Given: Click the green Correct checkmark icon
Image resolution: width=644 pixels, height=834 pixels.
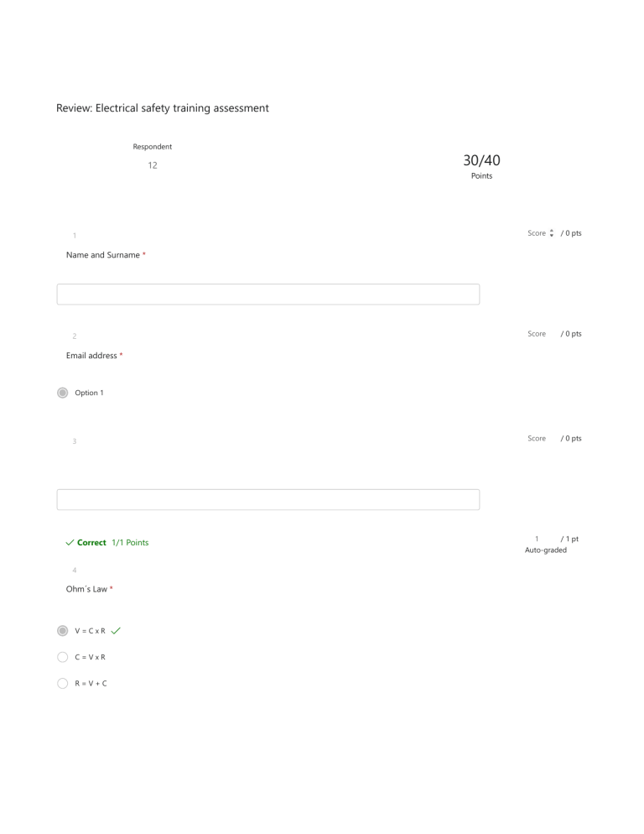Looking at the screenshot, I should [x=70, y=543].
